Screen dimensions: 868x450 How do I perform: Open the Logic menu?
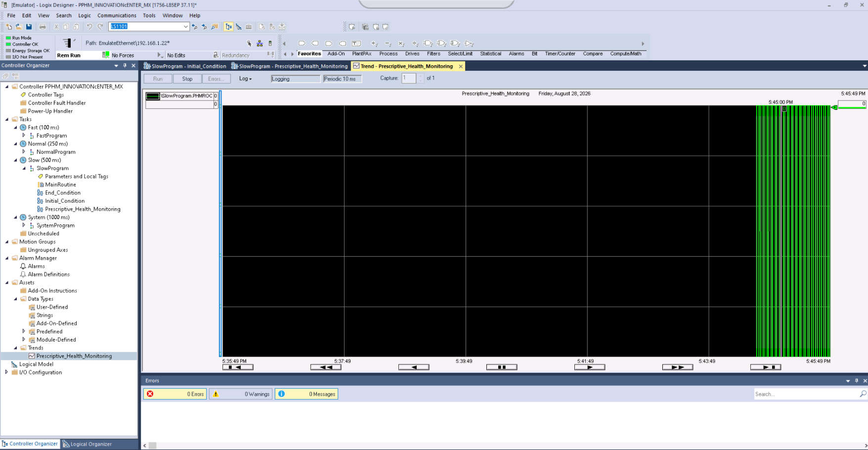coord(85,15)
